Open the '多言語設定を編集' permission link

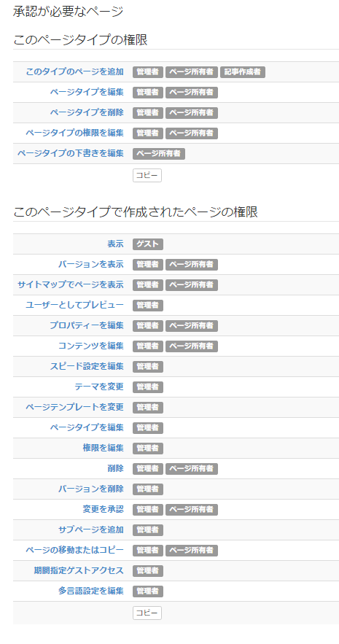(x=90, y=591)
